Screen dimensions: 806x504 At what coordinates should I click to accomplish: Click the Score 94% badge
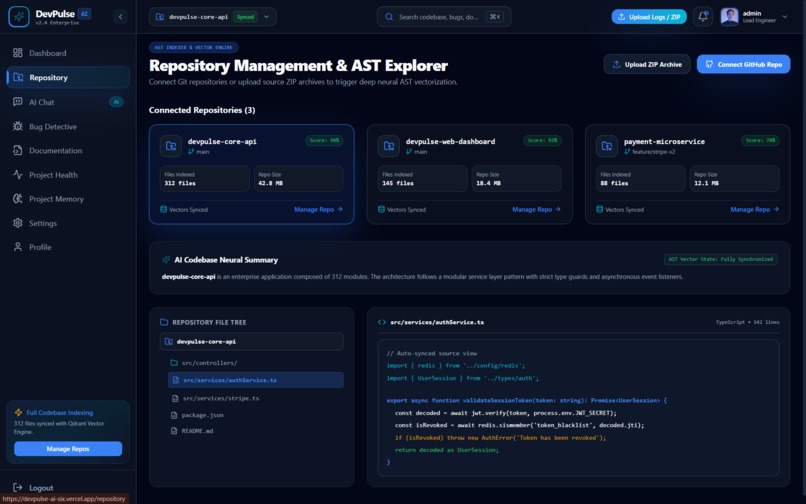click(x=324, y=140)
